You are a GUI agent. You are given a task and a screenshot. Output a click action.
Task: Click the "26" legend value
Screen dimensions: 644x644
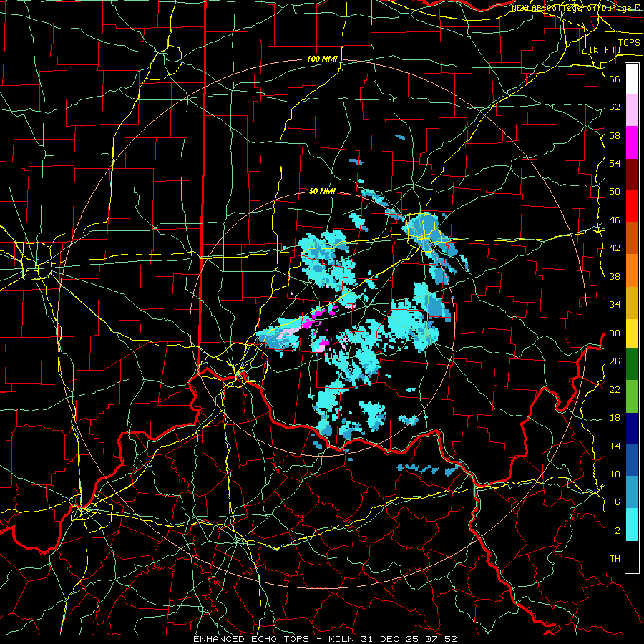coord(615,361)
